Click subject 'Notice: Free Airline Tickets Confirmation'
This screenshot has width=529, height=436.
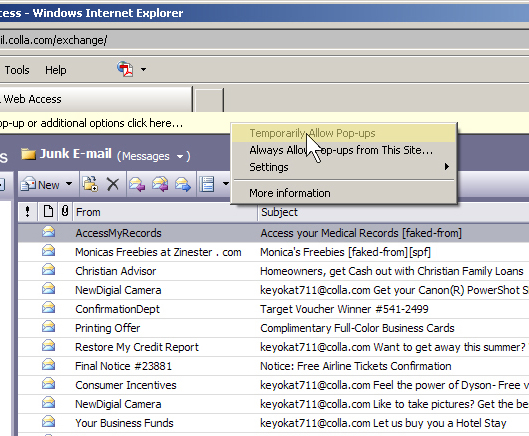click(356, 366)
